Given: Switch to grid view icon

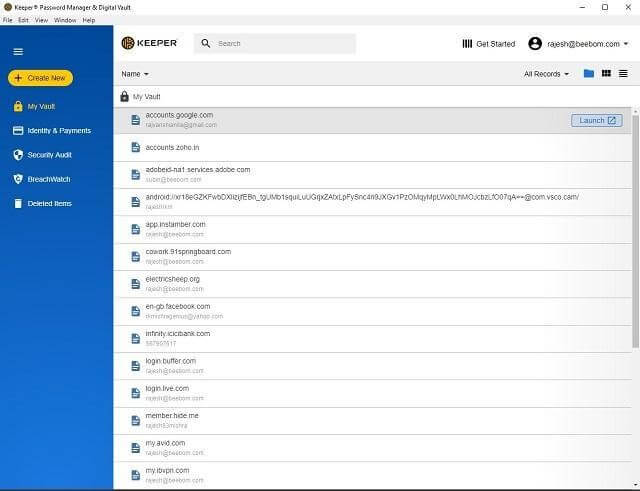Looking at the screenshot, I should click(606, 73).
